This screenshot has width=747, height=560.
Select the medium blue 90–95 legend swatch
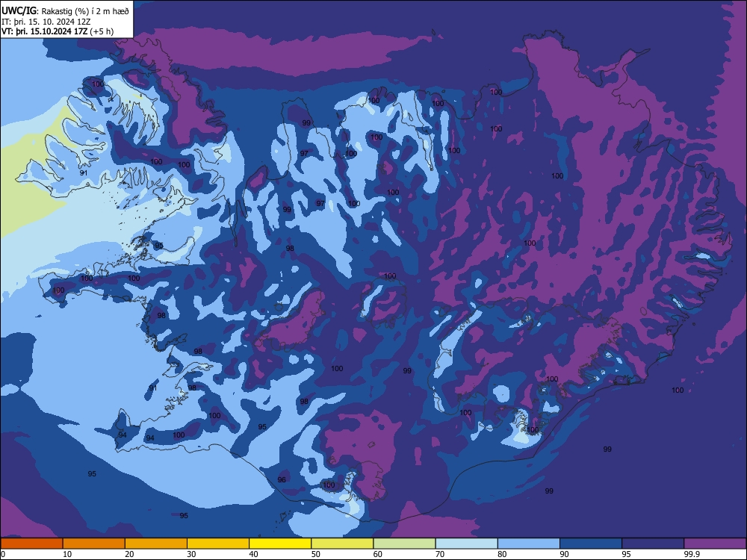pyautogui.click(x=591, y=544)
